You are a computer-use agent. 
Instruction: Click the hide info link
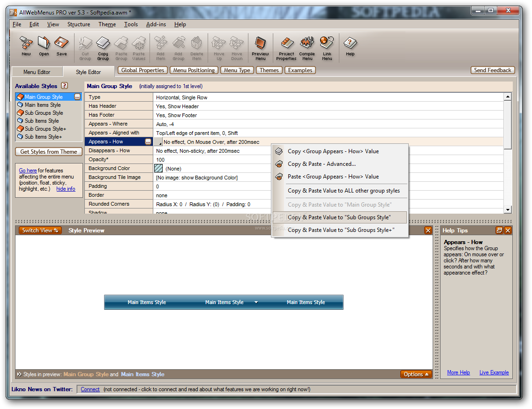[66, 189]
